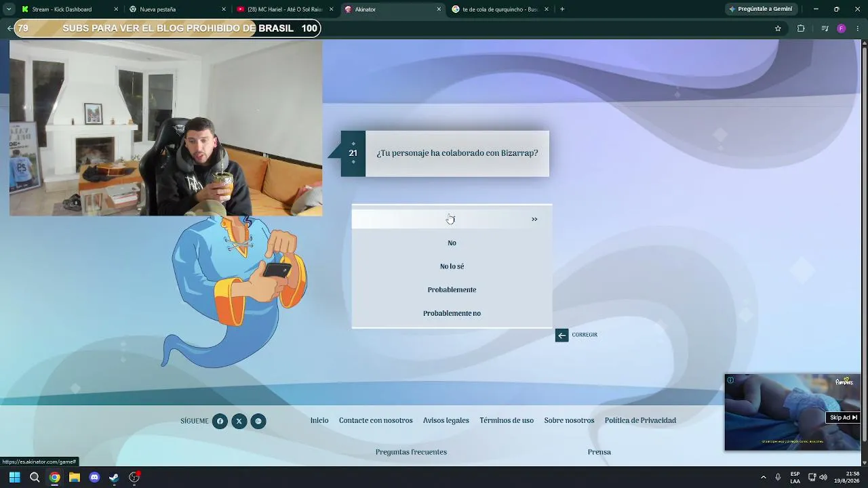Open the Prensa footer link
Image resolution: width=868 pixels, height=488 pixels.
pyautogui.click(x=599, y=452)
